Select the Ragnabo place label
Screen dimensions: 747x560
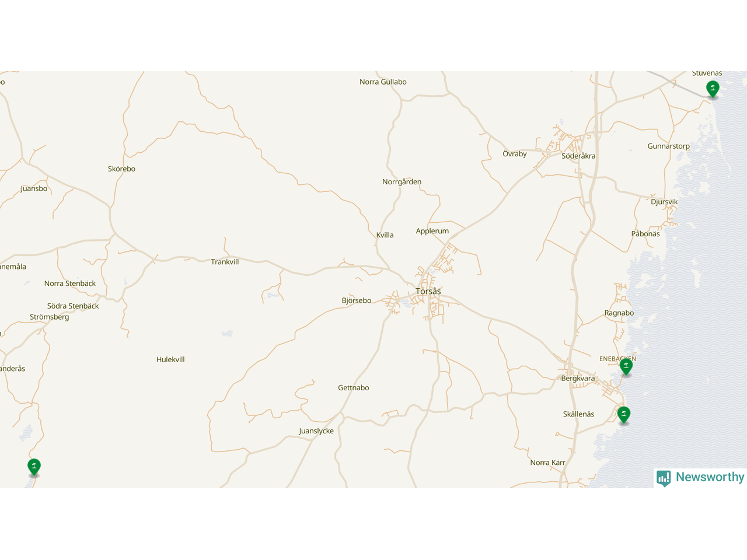coord(619,313)
